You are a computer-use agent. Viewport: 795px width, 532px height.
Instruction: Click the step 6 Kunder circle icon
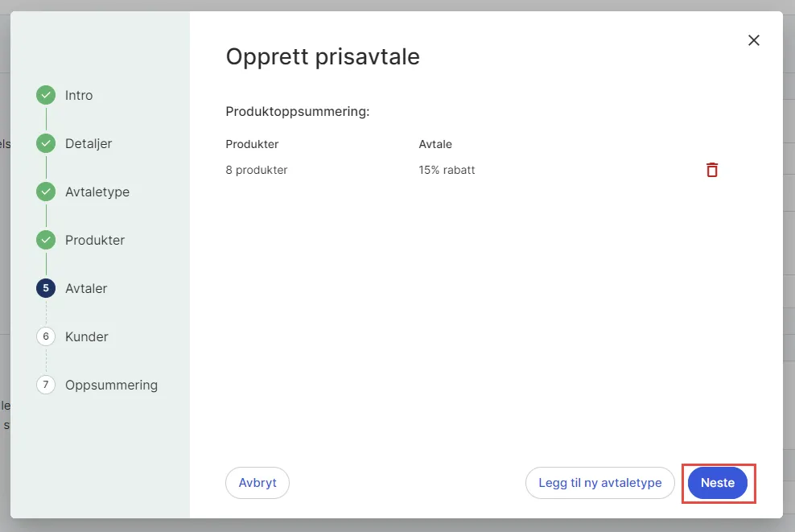(x=46, y=336)
